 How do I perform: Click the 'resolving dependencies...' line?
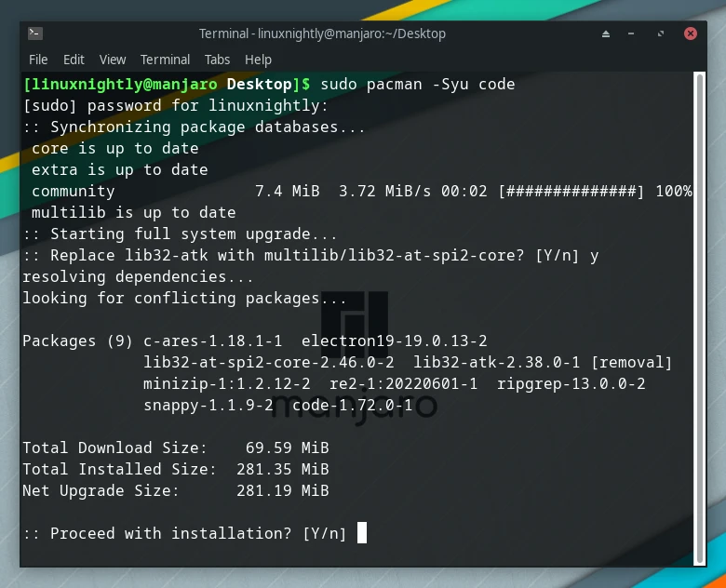click(x=138, y=276)
